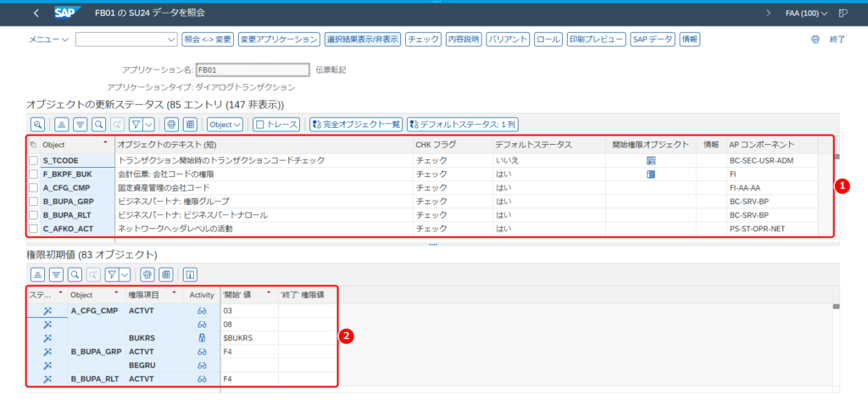The height and width of the screenshot is (416, 868).
Task: Toggle the トレース button
Action: (x=276, y=125)
